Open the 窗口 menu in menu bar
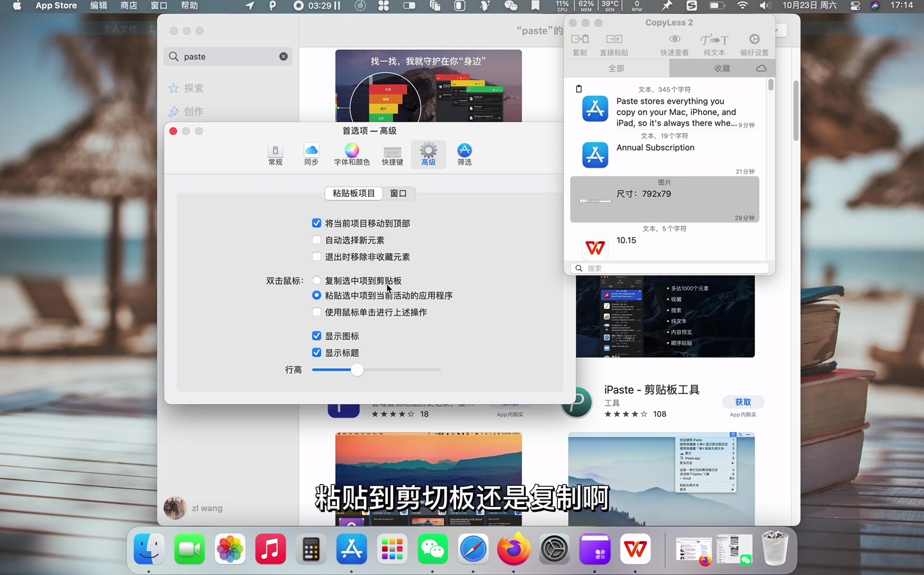 [x=159, y=6]
